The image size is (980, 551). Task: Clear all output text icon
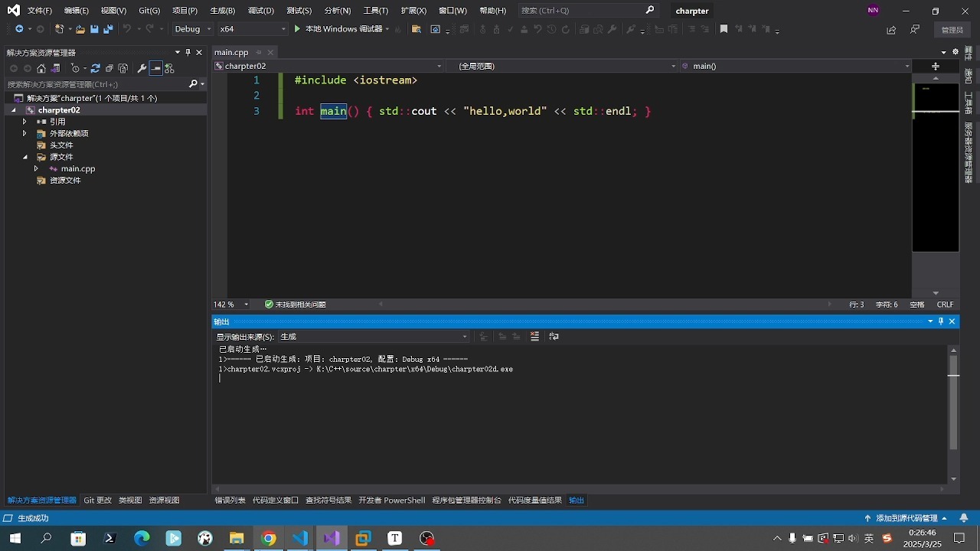534,337
